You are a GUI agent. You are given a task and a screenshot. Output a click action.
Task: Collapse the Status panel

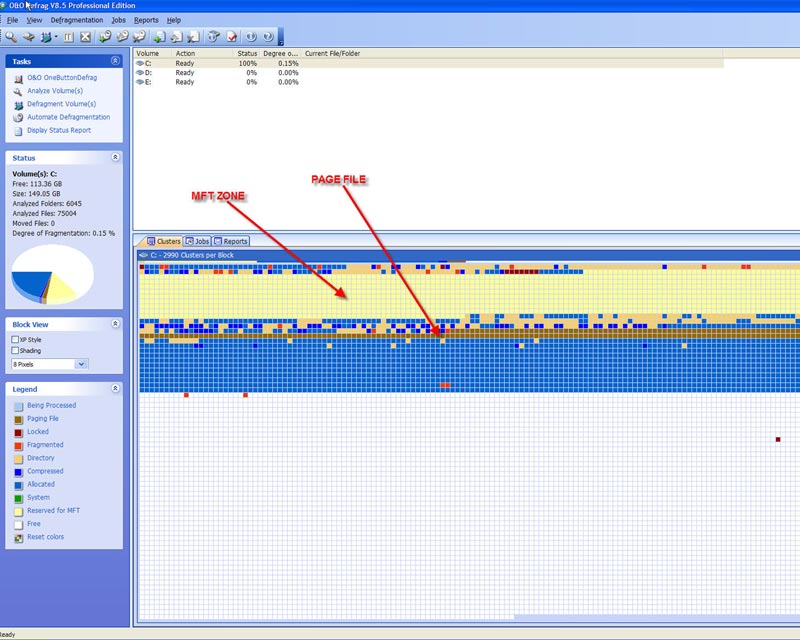115,157
